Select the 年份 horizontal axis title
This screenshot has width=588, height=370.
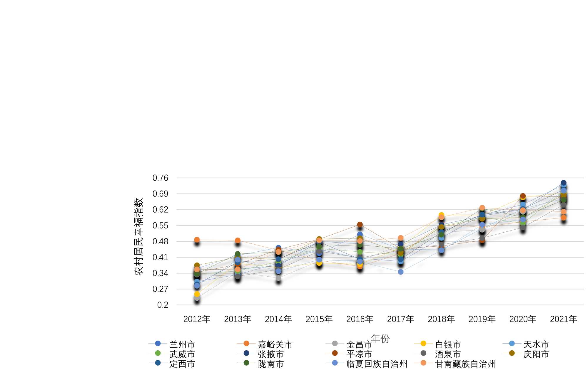pyautogui.click(x=380, y=339)
